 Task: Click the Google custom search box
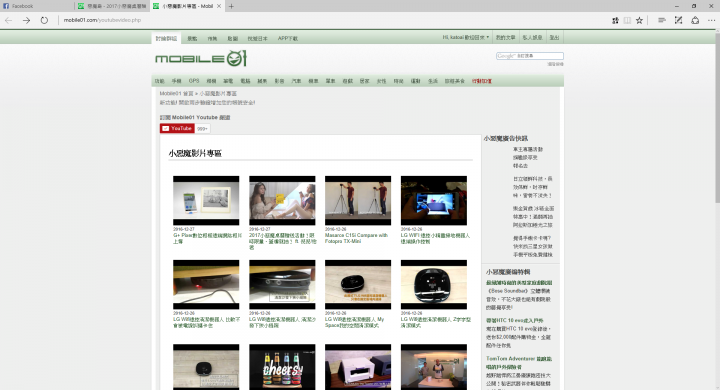point(529,56)
